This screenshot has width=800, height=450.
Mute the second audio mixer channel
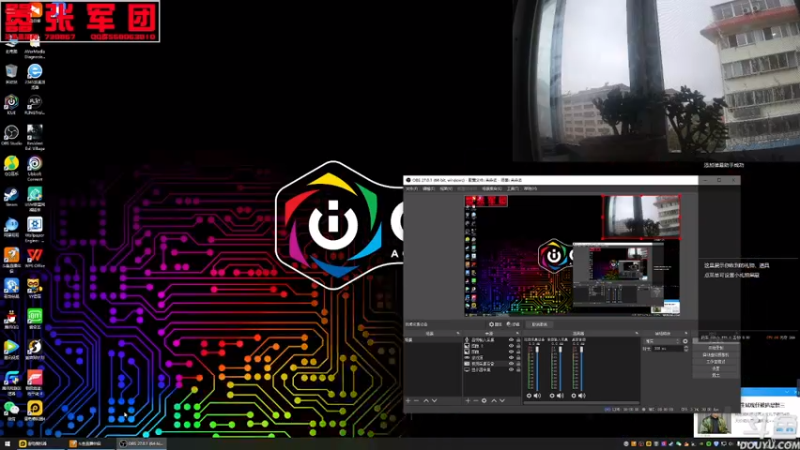[560, 395]
